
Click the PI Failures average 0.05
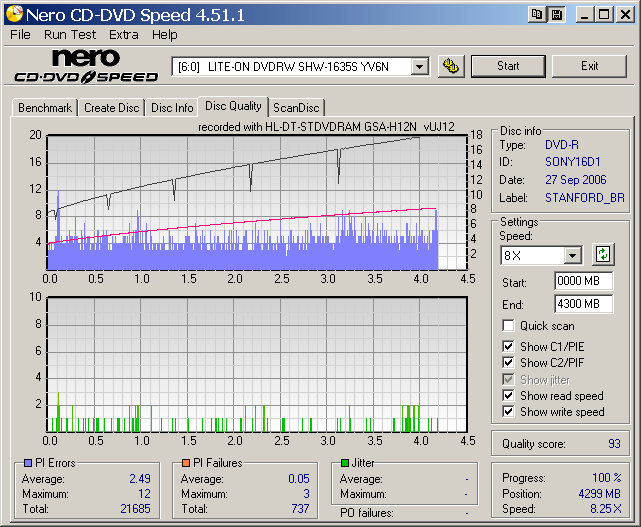coord(299,479)
